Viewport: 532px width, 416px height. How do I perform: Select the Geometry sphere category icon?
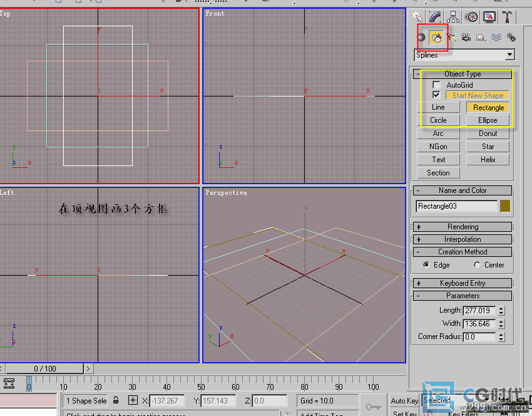coord(421,38)
